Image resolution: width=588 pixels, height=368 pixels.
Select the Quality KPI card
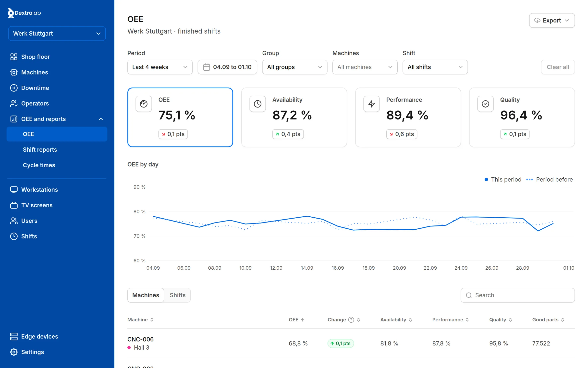coord(522,117)
